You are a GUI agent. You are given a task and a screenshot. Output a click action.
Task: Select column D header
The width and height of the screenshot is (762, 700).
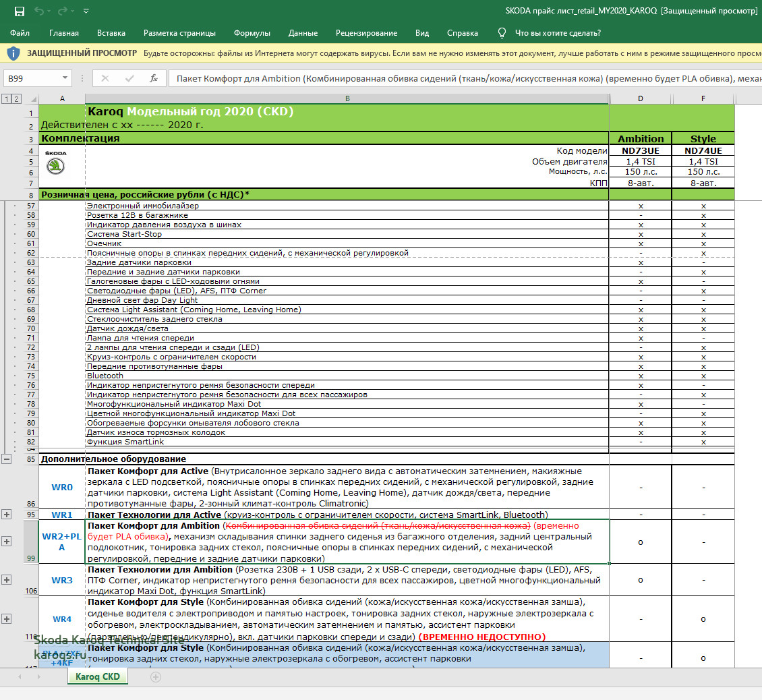[x=641, y=98]
